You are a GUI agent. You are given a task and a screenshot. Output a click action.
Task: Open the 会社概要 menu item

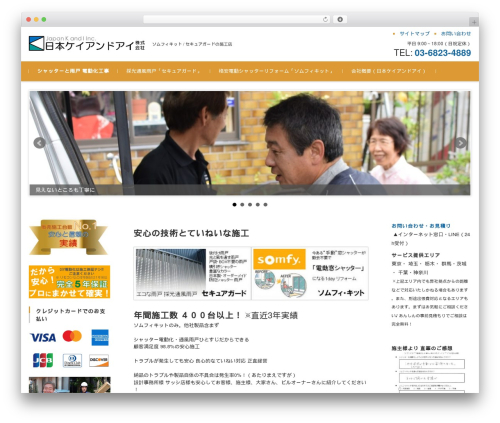(x=388, y=71)
